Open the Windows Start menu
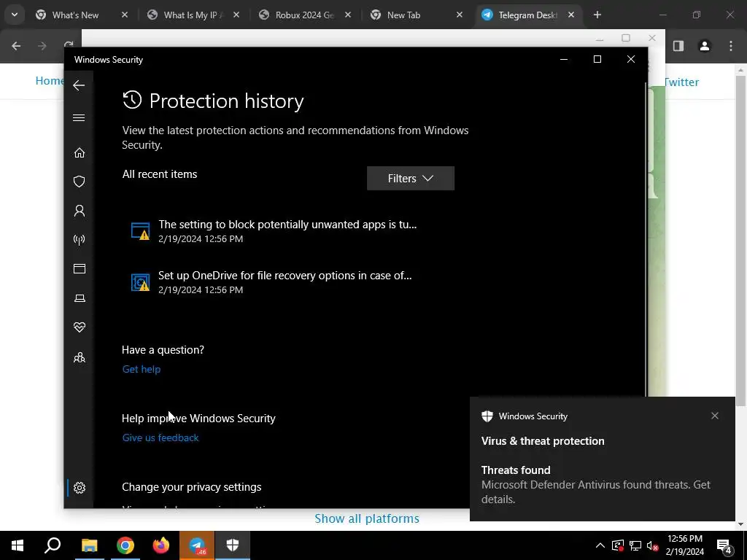The height and width of the screenshot is (560, 747). pyautogui.click(x=18, y=545)
